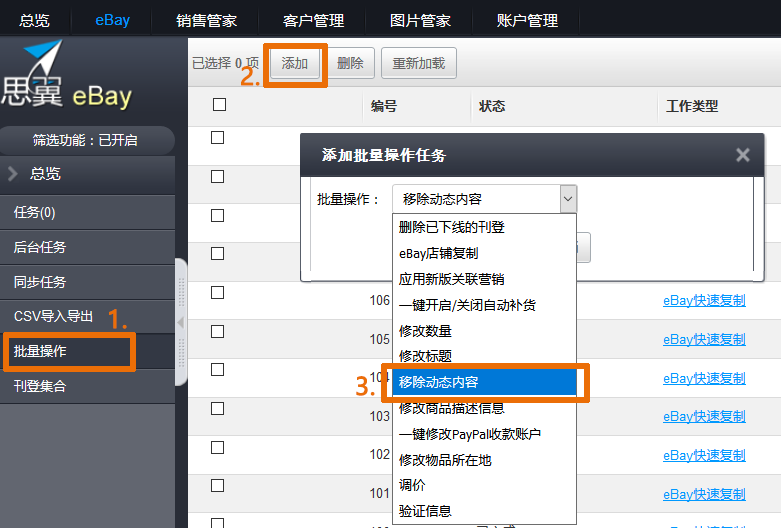
Task: Sort by the 状态 column header
Action: click(x=492, y=106)
